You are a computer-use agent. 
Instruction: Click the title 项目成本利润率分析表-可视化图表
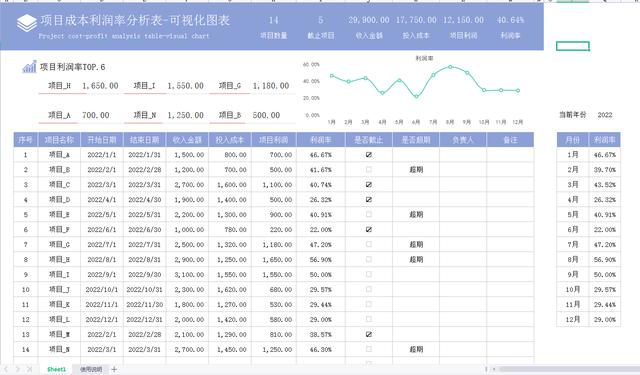[x=135, y=20]
